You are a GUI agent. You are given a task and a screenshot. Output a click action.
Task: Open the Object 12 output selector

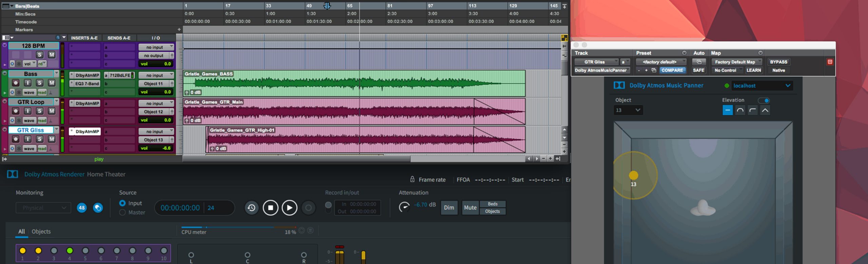(154, 112)
